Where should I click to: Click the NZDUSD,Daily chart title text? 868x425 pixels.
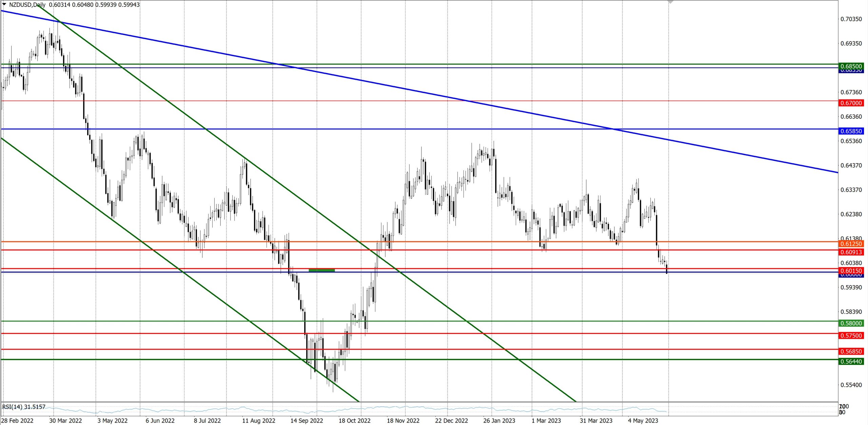coord(27,5)
